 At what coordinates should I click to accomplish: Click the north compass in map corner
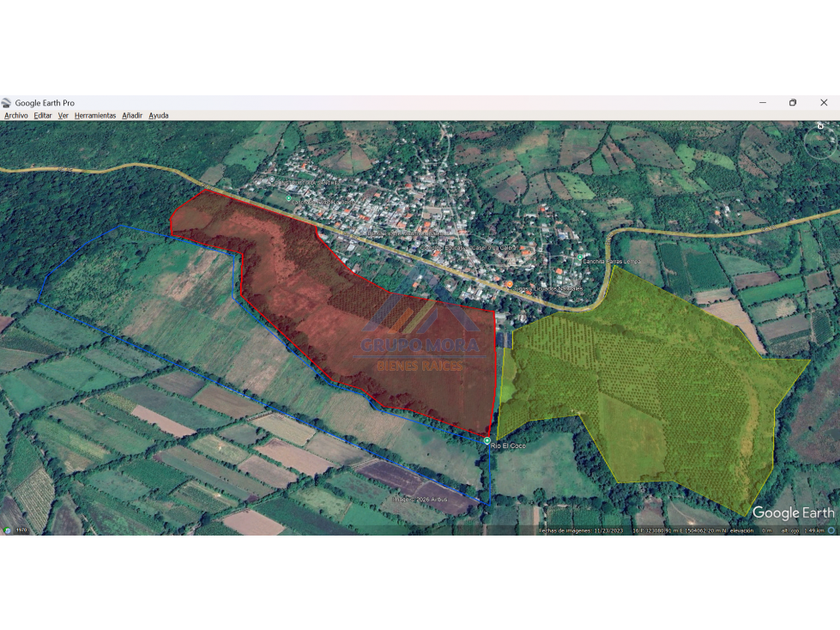pyautogui.click(x=820, y=141)
